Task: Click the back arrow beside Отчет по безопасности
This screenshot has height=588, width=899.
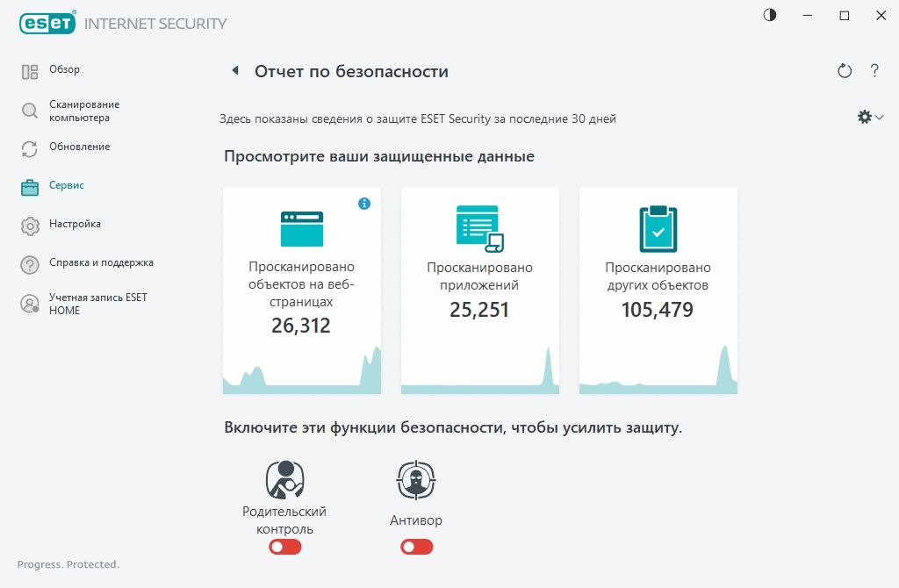Action: pyautogui.click(x=234, y=71)
